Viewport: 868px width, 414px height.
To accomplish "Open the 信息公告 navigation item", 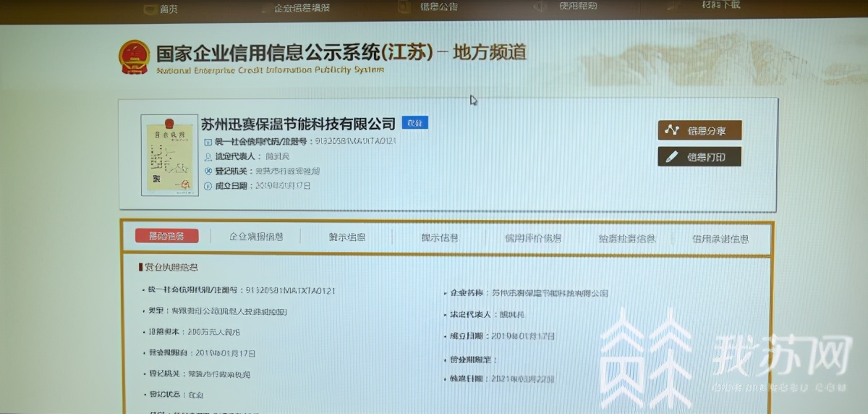I will click(x=439, y=7).
